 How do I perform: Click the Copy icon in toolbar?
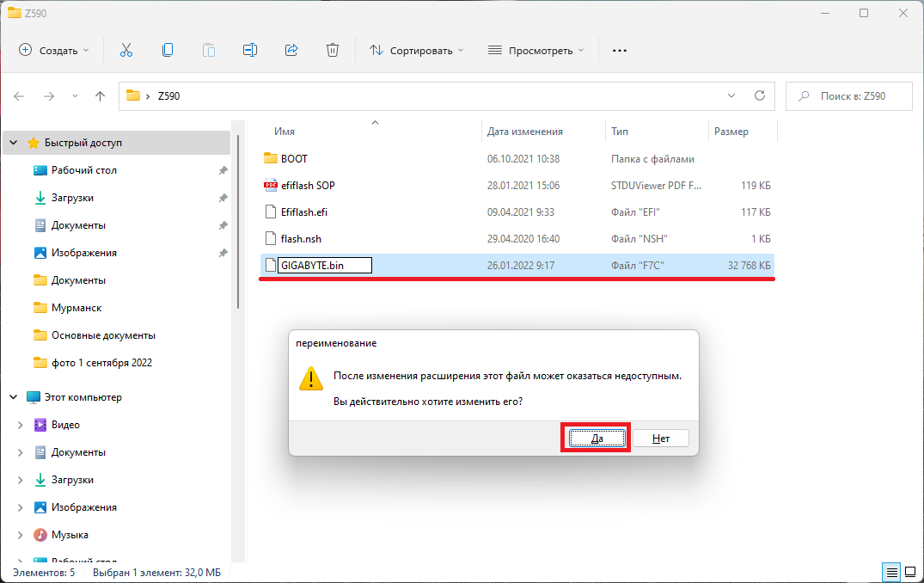tap(168, 50)
